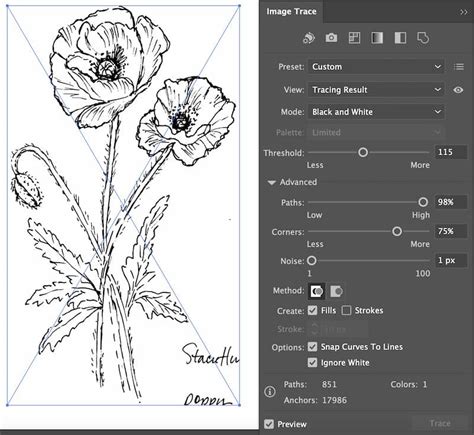Apply the Auto-Color preset icon
Viewport: 474px width, 435px height.
coord(309,38)
